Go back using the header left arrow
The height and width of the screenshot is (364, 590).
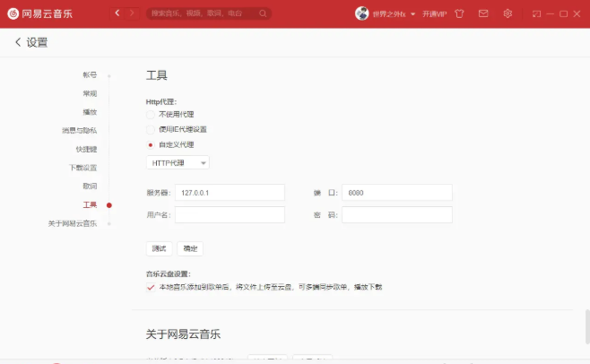point(117,13)
